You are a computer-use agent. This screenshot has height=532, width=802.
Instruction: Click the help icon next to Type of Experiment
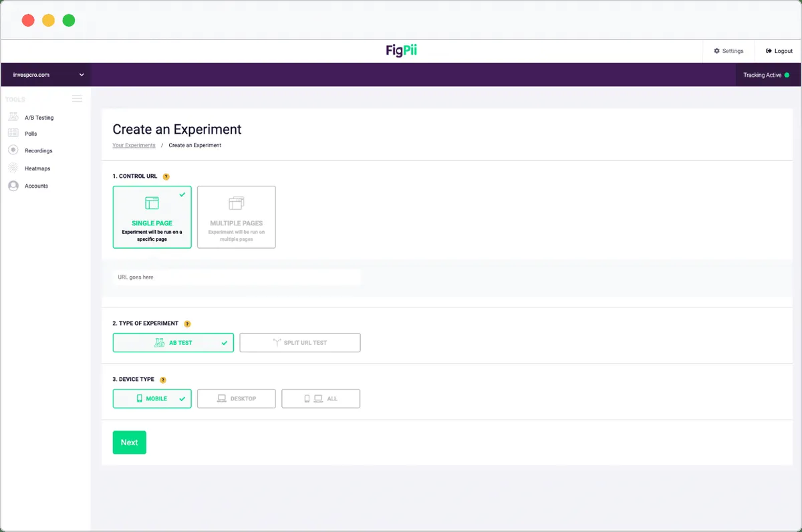(187, 323)
